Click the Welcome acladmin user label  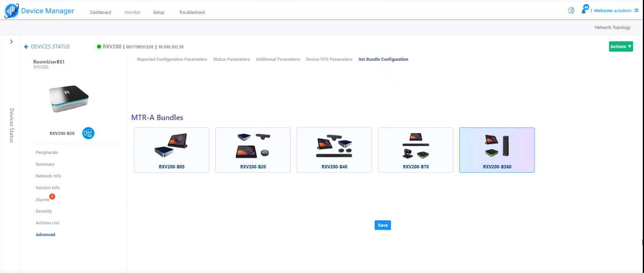(613, 11)
